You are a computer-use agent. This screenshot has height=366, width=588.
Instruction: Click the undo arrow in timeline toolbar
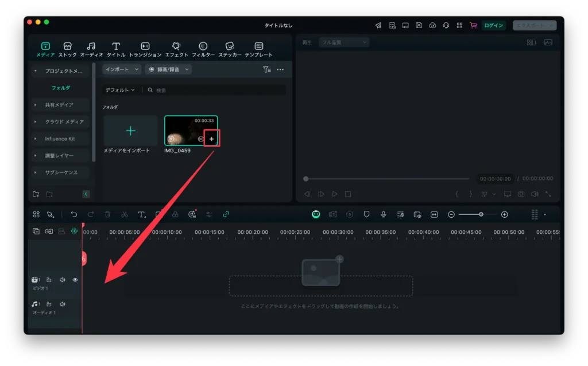pos(73,214)
